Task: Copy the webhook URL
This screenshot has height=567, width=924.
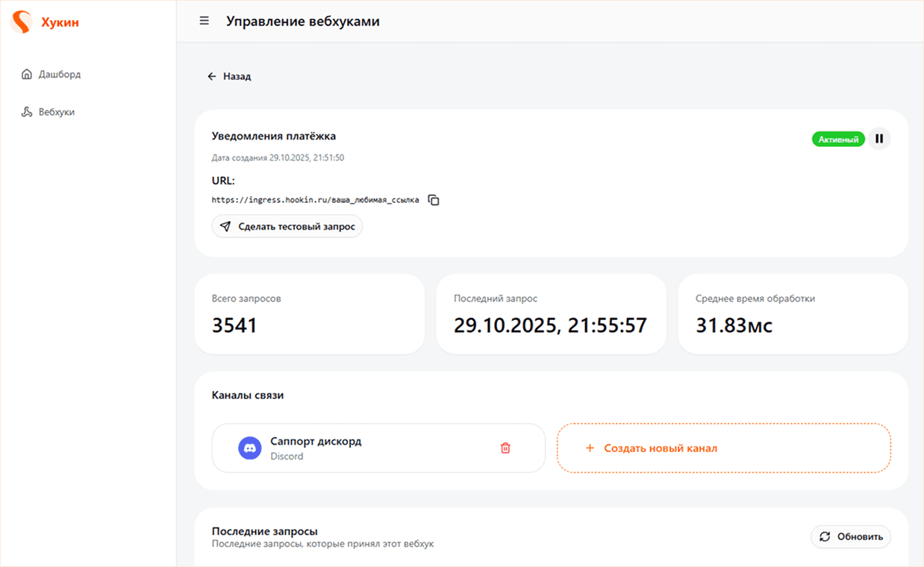Action: [433, 200]
